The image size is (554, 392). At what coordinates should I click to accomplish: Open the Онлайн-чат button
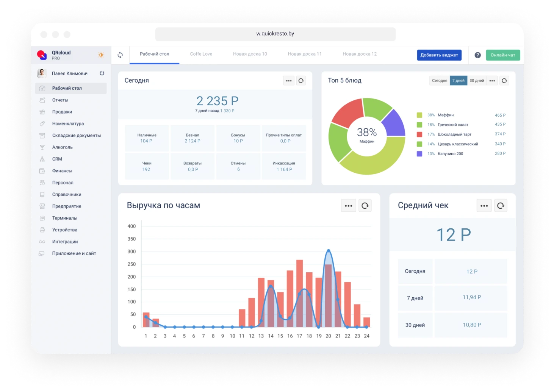(x=503, y=55)
